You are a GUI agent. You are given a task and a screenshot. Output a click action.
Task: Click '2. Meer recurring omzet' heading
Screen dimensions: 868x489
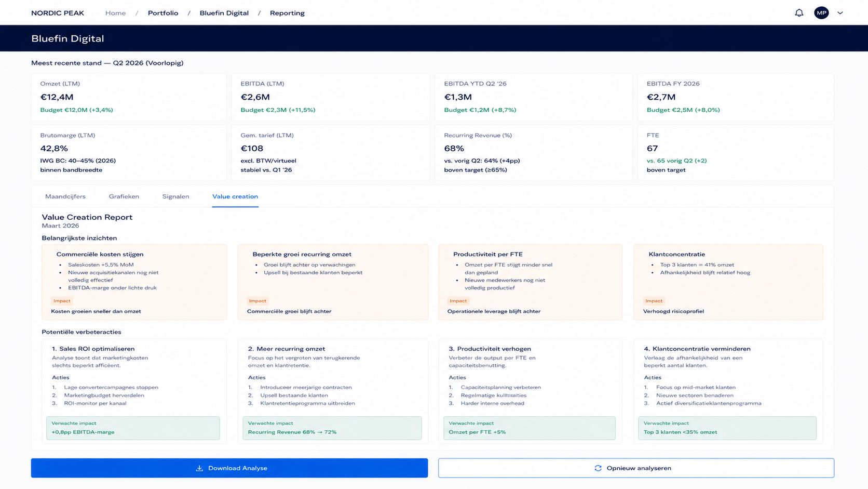click(286, 349)
